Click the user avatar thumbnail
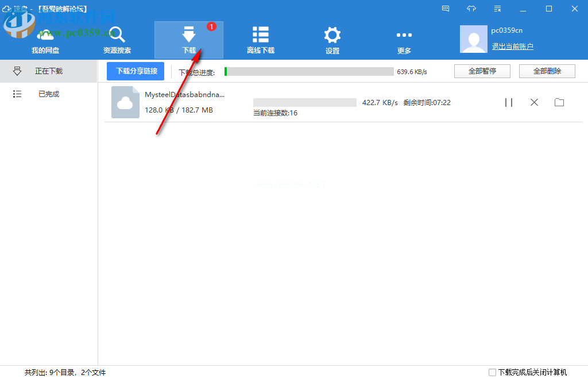This screenshot has width=588, height=379. pyautogui.click(x=474, y=39)
